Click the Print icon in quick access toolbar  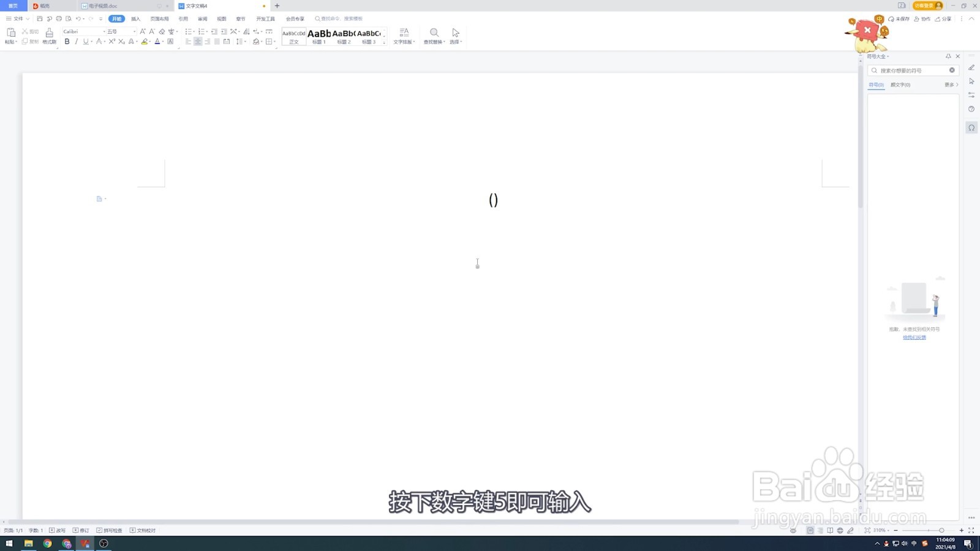point(59,19)
